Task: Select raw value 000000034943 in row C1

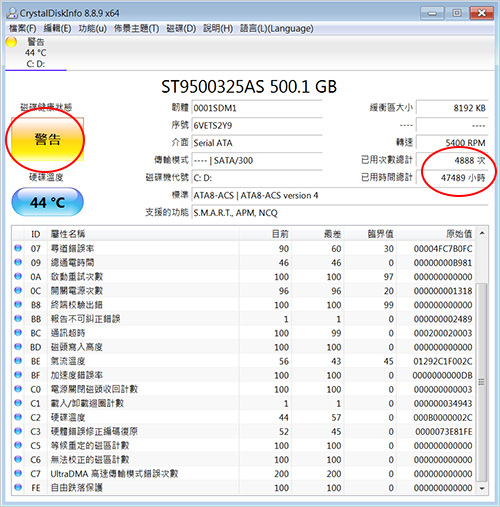Action: (443, 403)
